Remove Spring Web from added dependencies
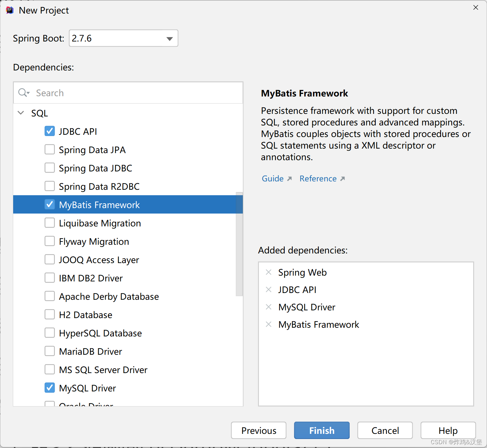This screenshot has width=487, height=448. pos(269,272)
